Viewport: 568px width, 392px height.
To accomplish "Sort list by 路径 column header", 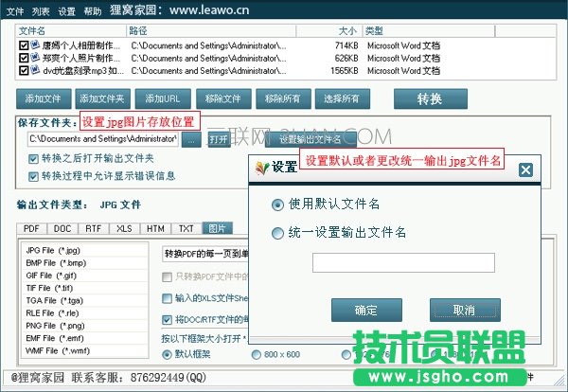I will pos(211,31).
